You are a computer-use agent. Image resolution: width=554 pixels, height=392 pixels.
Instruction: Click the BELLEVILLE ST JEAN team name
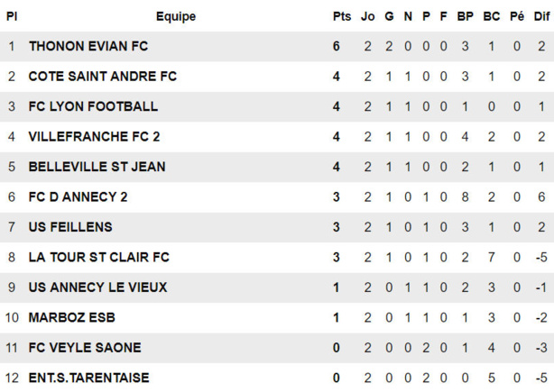pos(97,167)
